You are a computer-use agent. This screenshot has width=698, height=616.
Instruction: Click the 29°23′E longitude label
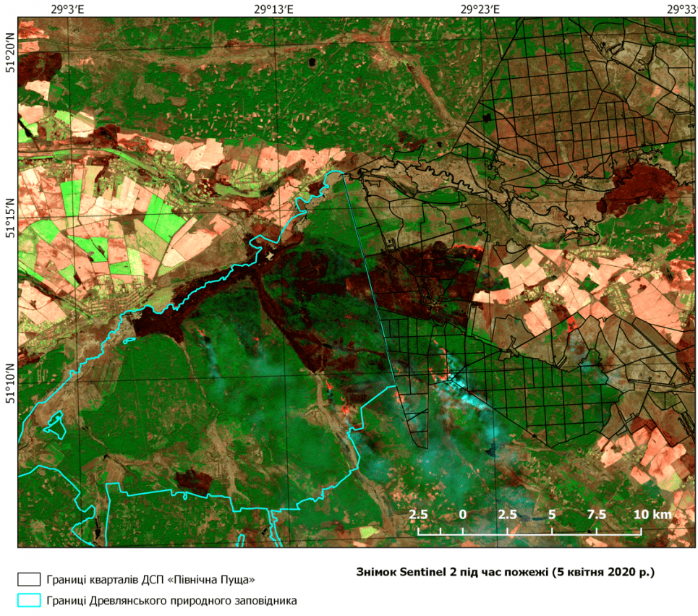click(x=480, y=9)
